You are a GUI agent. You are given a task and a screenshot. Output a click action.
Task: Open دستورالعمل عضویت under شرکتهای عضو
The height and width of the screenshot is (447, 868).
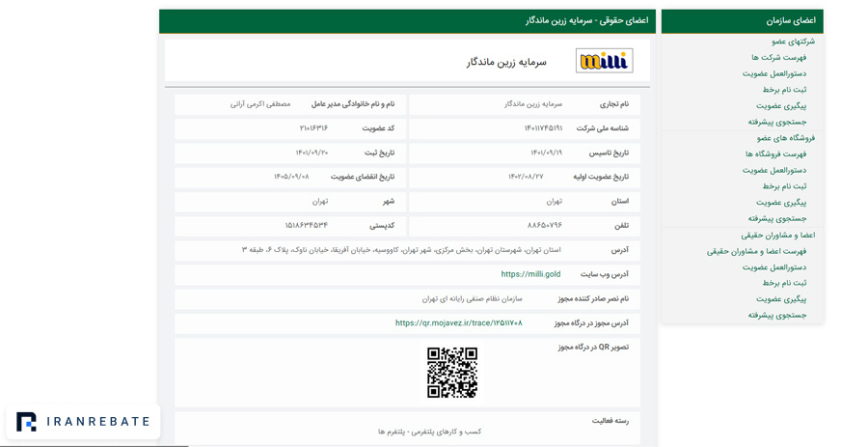coord(774,73)
